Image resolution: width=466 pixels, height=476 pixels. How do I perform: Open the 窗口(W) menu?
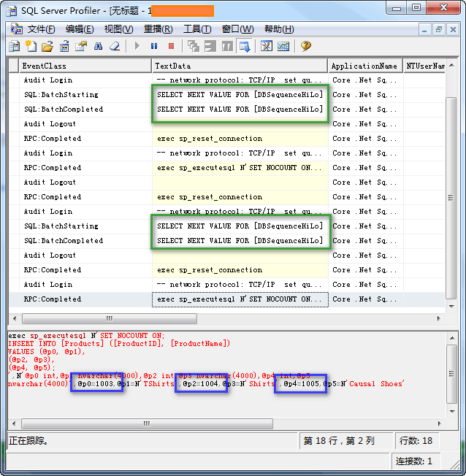point(237,29)
